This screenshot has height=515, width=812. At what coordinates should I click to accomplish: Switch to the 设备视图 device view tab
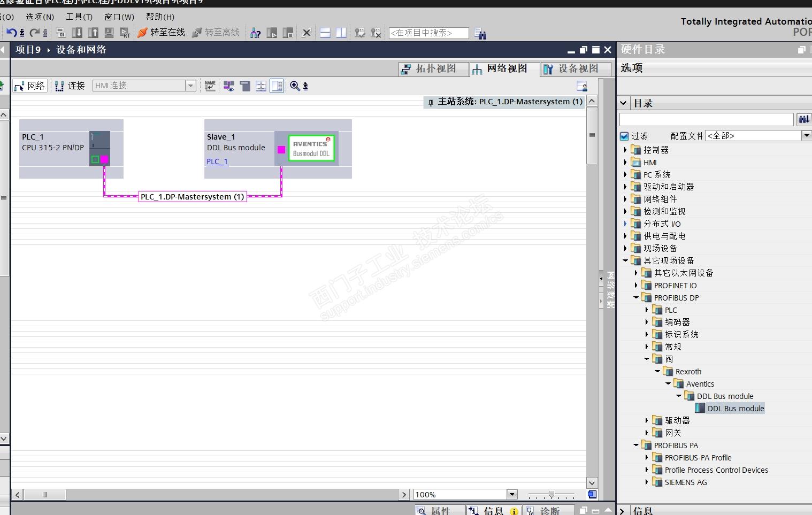coord(575,69)
